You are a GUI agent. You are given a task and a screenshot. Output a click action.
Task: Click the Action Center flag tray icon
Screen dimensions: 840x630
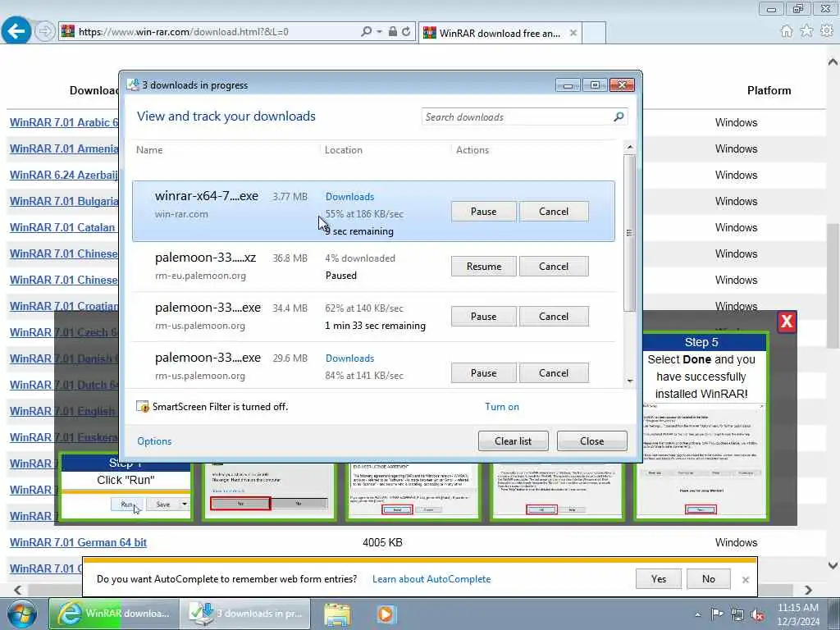pyautogui.click(x=717, y=614)
